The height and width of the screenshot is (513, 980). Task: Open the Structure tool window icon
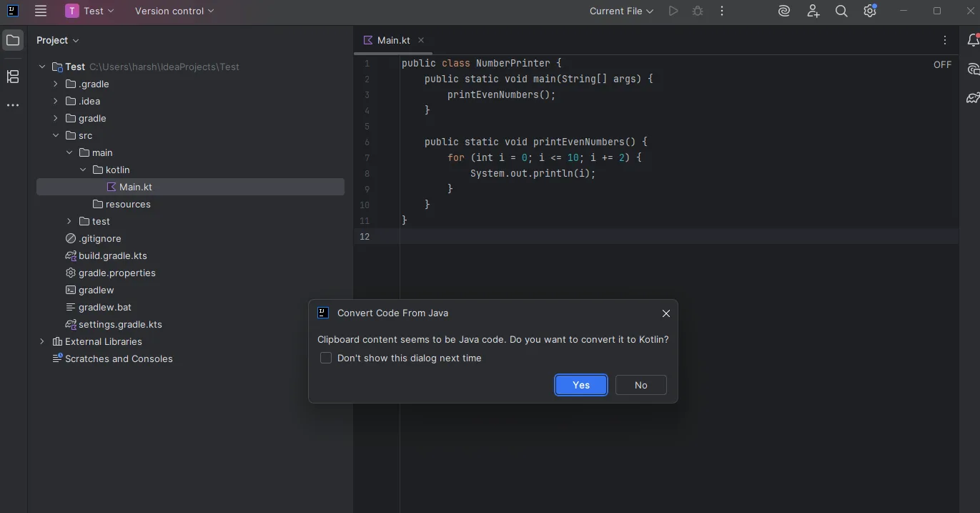point(13,77)
